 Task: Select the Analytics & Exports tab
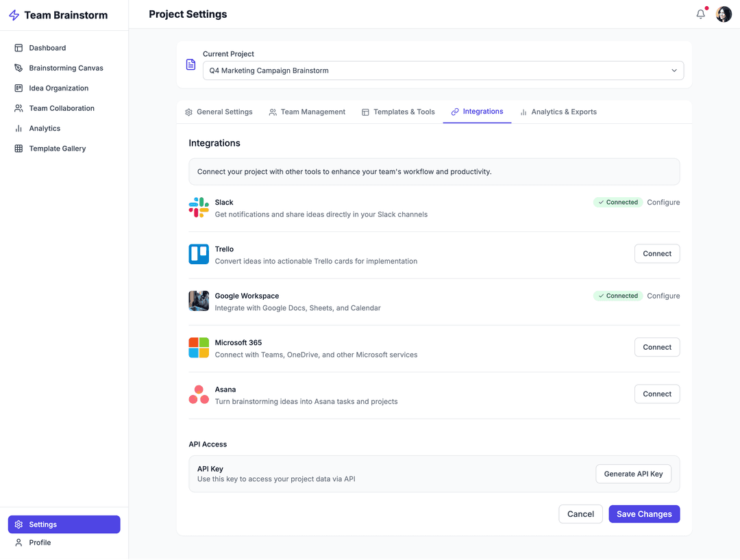click(558, 112)
